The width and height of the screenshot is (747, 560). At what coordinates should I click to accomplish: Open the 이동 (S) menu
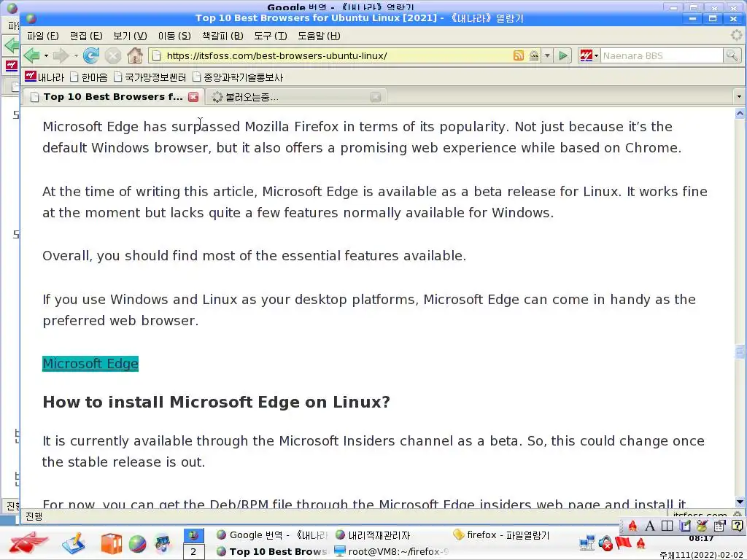(x=174, y=36)
